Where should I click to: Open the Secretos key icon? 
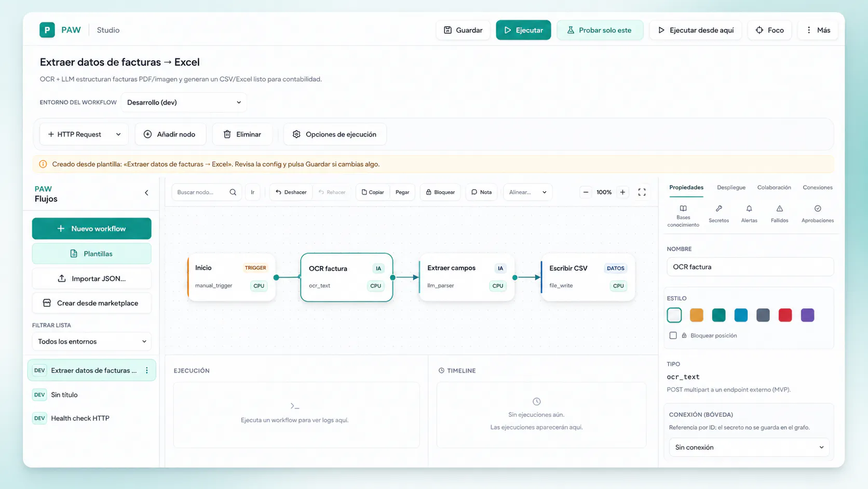[719, 214]
